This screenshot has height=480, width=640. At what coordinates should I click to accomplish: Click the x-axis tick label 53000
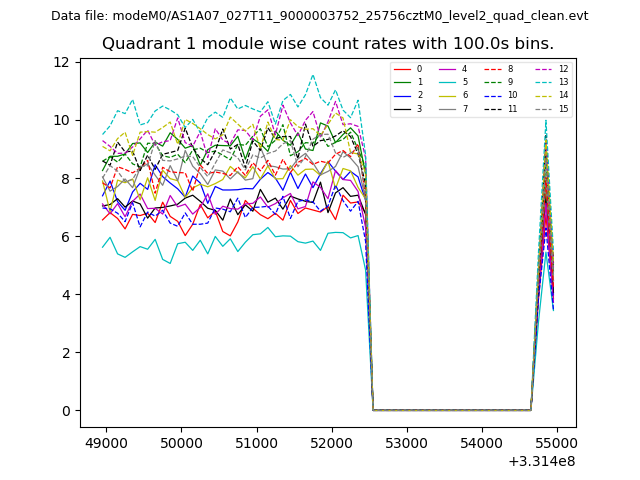tap(407, 443)
